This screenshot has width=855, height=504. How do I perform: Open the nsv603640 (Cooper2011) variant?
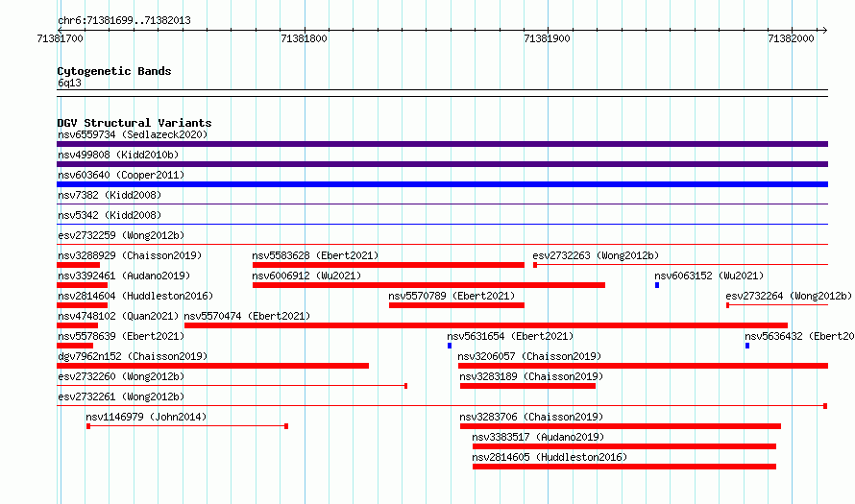(121, 175)
